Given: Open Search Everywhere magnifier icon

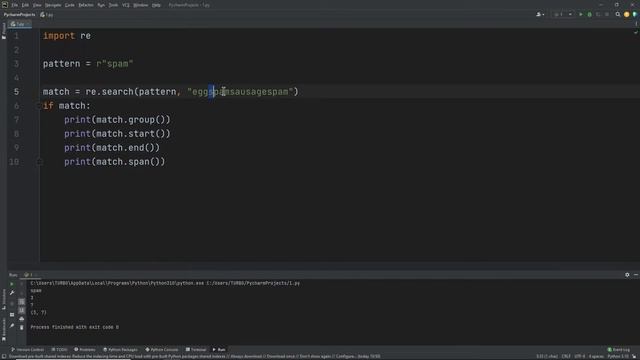Looking at the screenshot, I should point(618,15).
